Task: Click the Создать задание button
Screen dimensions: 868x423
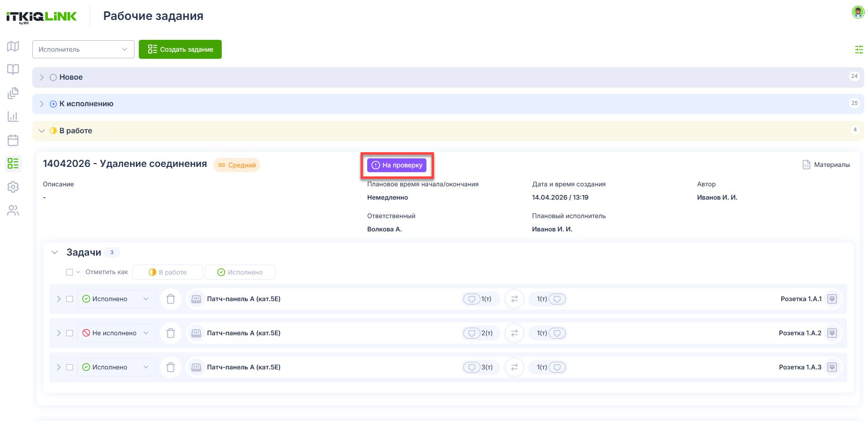Action: pyautogui.click(x=180, y=49)
